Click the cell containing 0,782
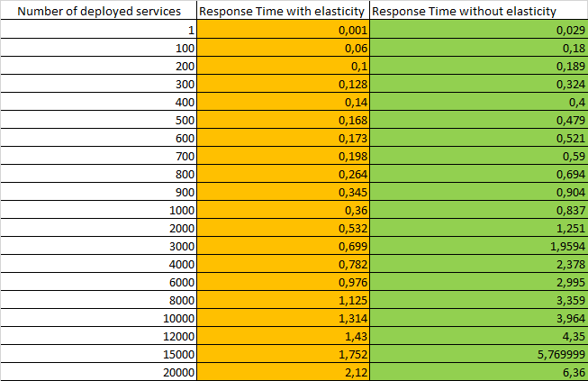This screenshot has width=588, height=381. (x=283, y=263)
